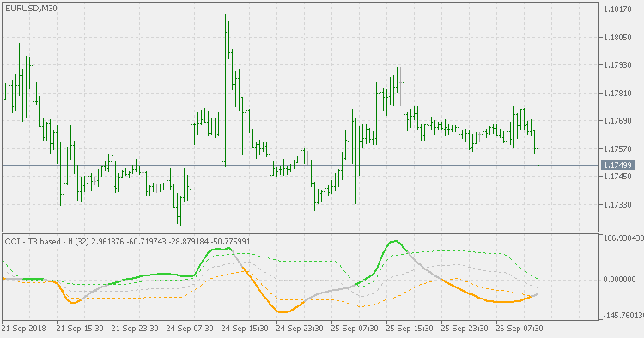Click the 1.17810 price scale label

pyautogui.click(x=617, y=94)
